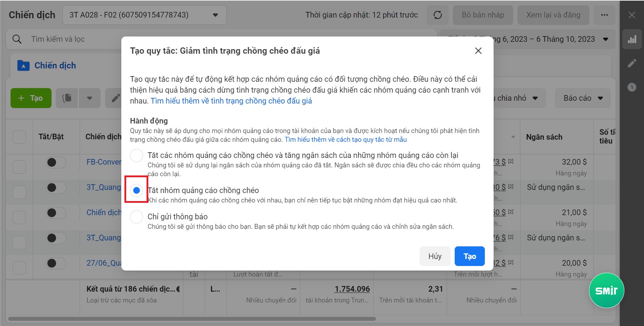Viewport: 644px width, 326px height.
Task: Click the Chiến dịch folder icon
Action: pos(23,66)
